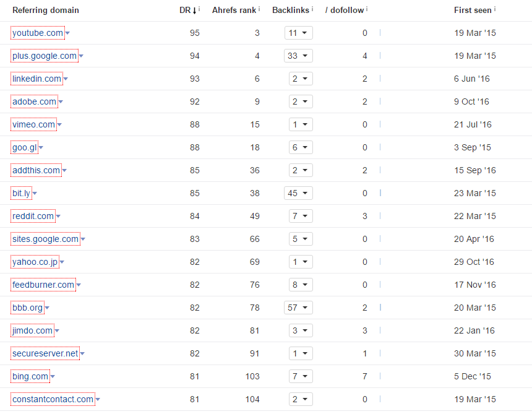532x414 pixels.
Task: Click info icon beside dofollow header
Action: [367, 9]
